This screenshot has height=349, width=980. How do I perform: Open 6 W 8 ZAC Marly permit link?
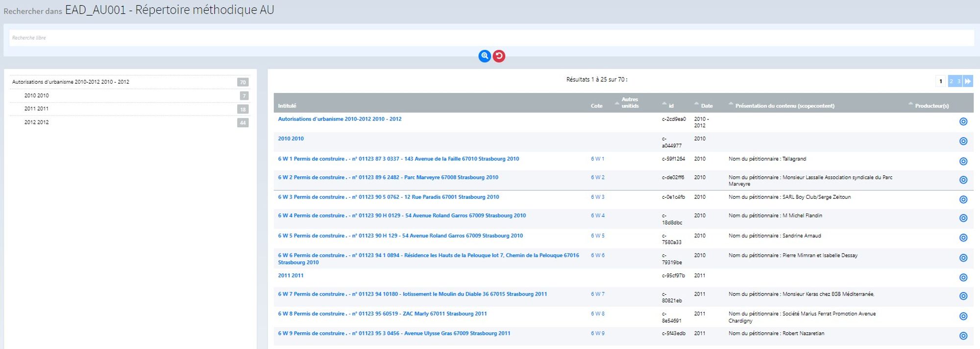(x=382, y=314)
